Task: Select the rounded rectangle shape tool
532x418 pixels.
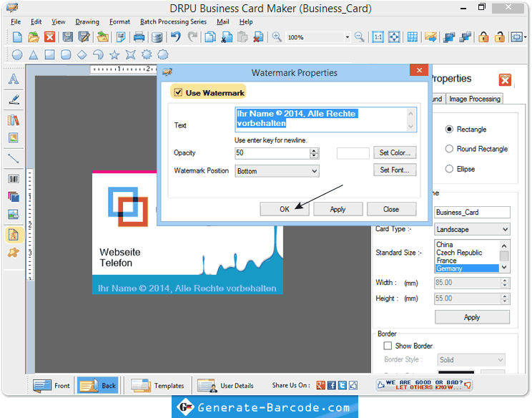Action: coord(66,54)
